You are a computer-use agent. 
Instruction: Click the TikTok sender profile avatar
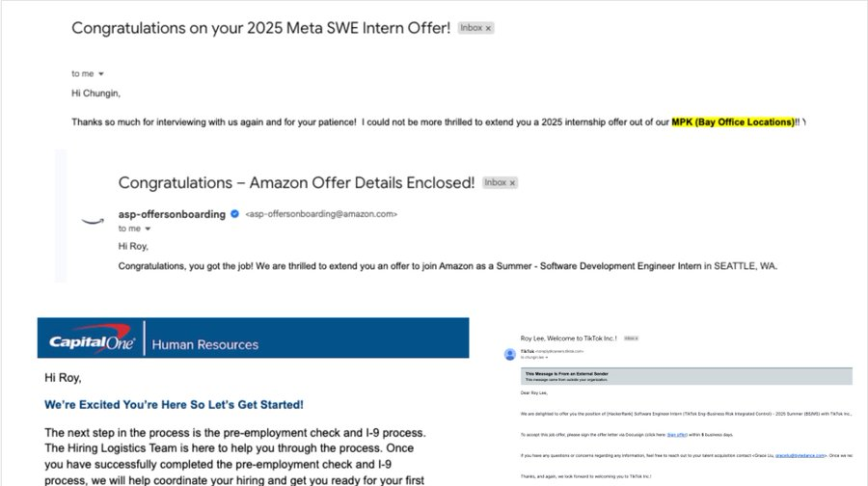509,354
